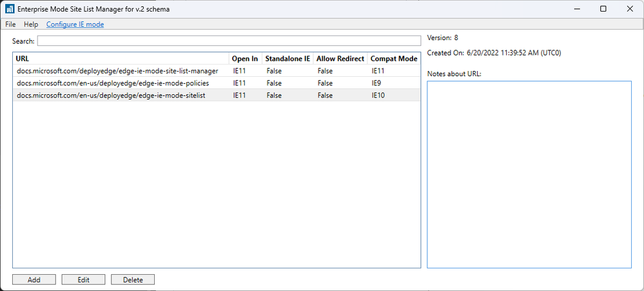Sort by the URL column header
Screen dimensions: 644x291
121,59
